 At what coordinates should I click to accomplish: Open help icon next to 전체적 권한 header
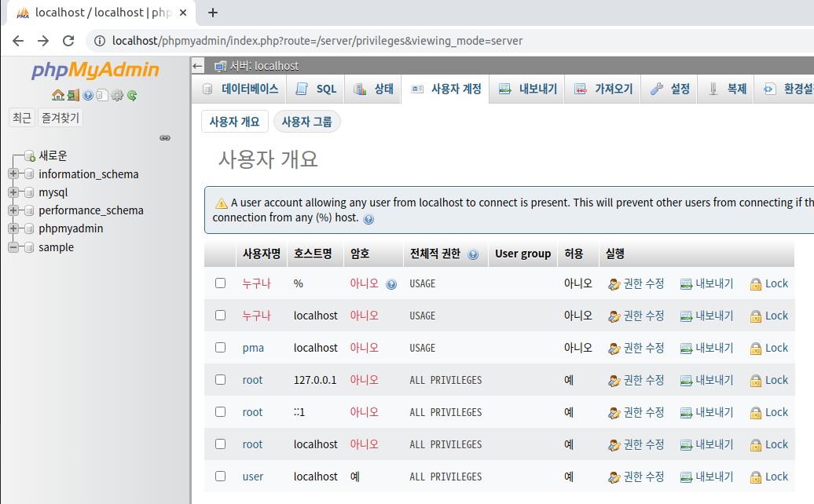click(x=473, y=254)
